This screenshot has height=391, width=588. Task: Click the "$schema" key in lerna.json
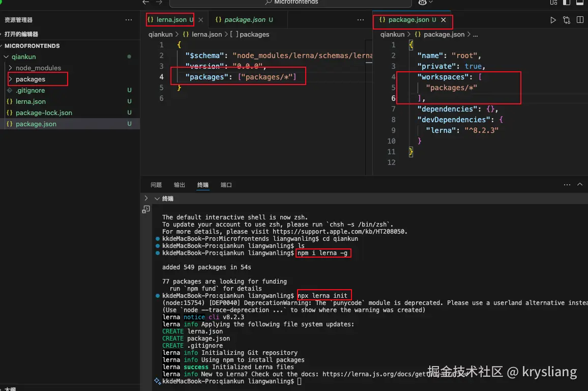pos(206,55)
